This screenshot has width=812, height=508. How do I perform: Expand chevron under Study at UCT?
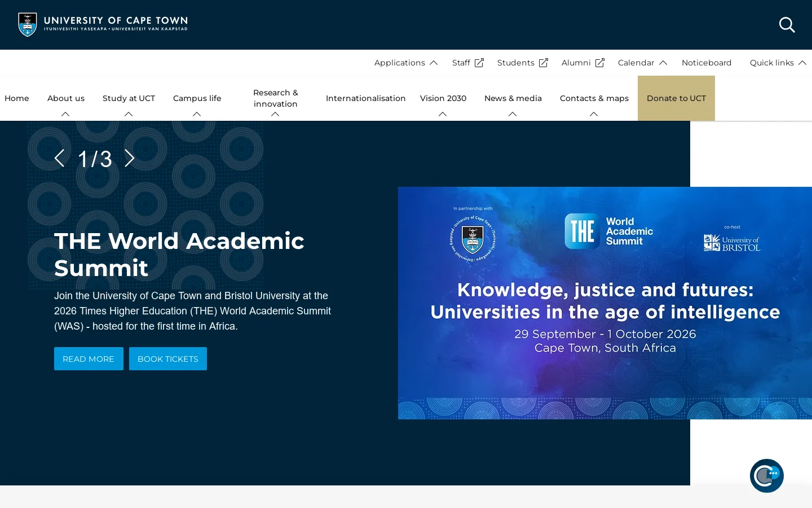(129, 114)
